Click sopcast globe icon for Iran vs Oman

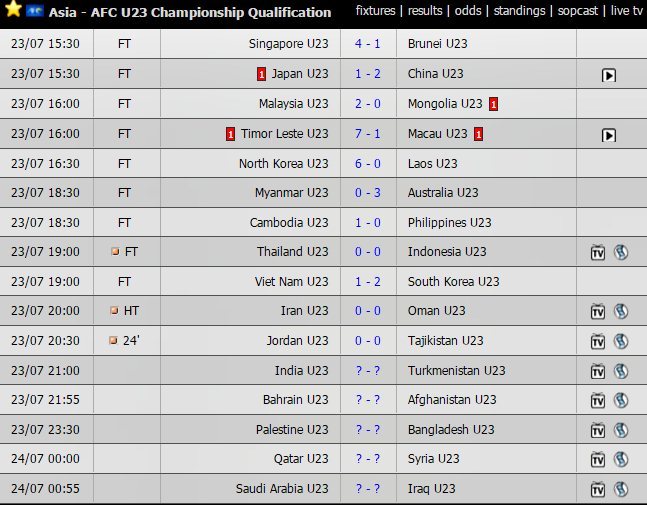click(621, 312)
